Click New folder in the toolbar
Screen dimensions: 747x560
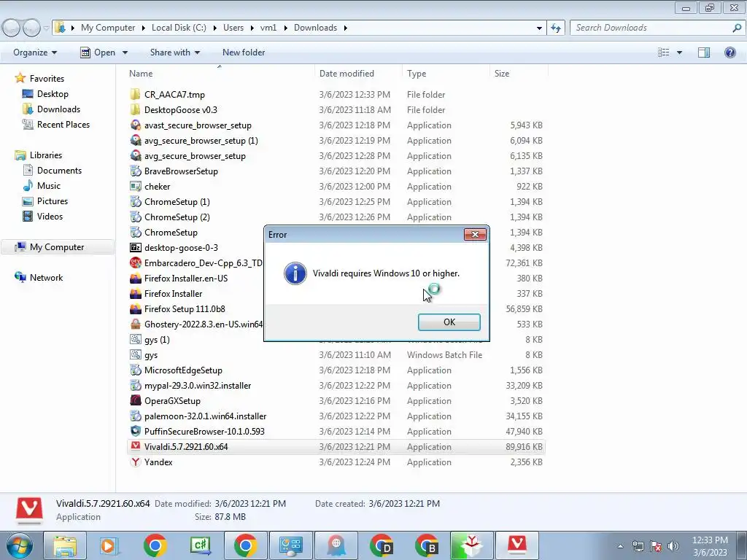pos(244,52)
